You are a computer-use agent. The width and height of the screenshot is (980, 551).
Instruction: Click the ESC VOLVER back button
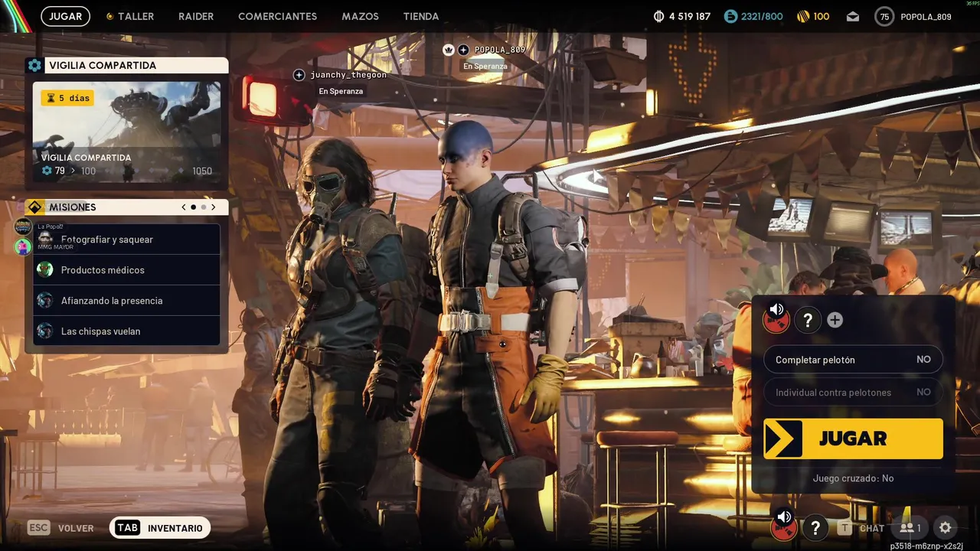[60, 528]
